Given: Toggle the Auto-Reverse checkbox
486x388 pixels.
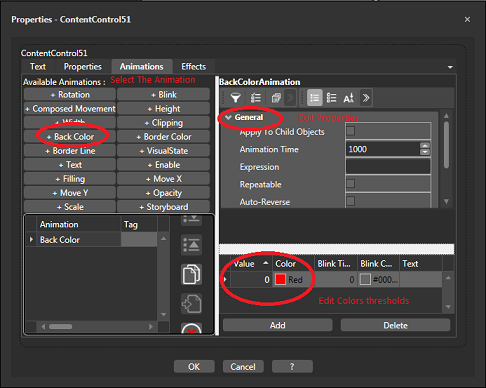Looking at the screenshot, I should [350, 201].
